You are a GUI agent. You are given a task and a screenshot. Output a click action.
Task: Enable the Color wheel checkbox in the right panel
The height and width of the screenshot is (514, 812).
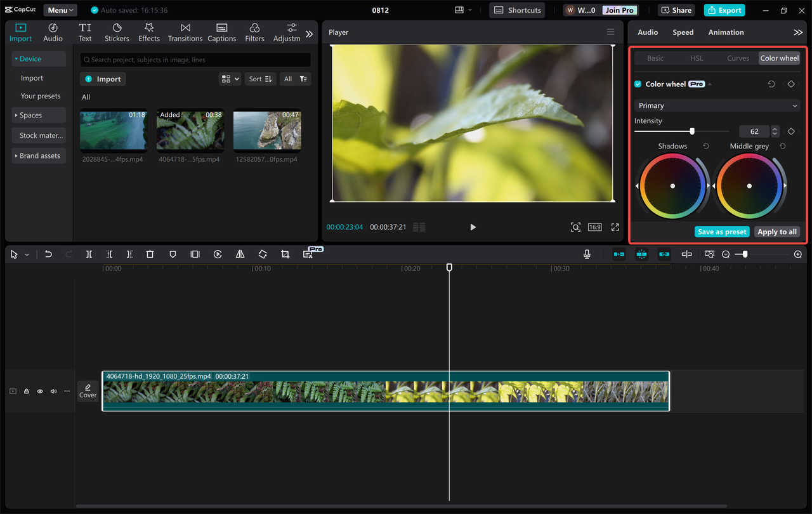coord(637,83)
